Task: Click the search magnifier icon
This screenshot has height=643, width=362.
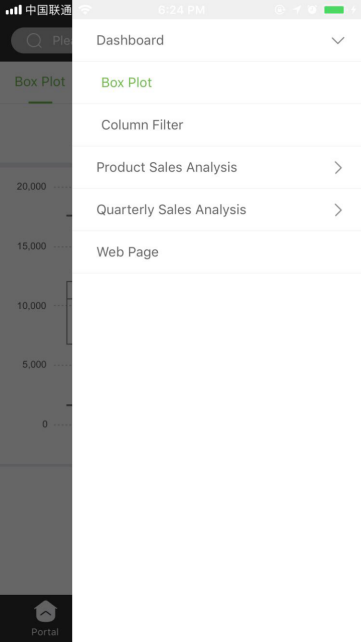Action: tap(34, 41)
